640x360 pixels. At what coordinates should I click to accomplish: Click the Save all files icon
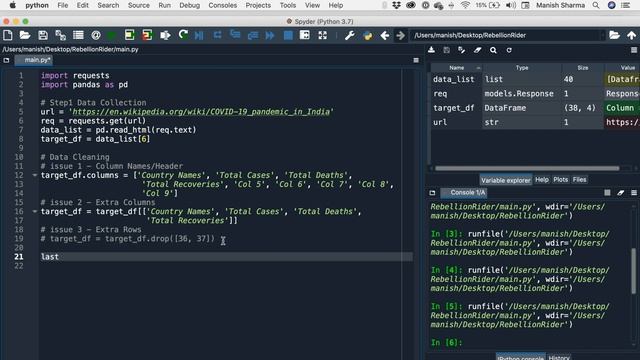tap(60, 36)
